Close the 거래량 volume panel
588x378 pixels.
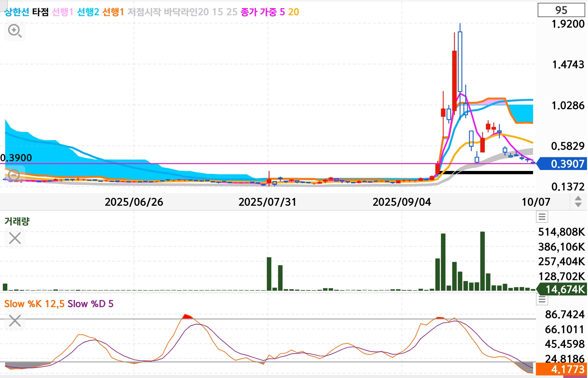pos(15,238)
